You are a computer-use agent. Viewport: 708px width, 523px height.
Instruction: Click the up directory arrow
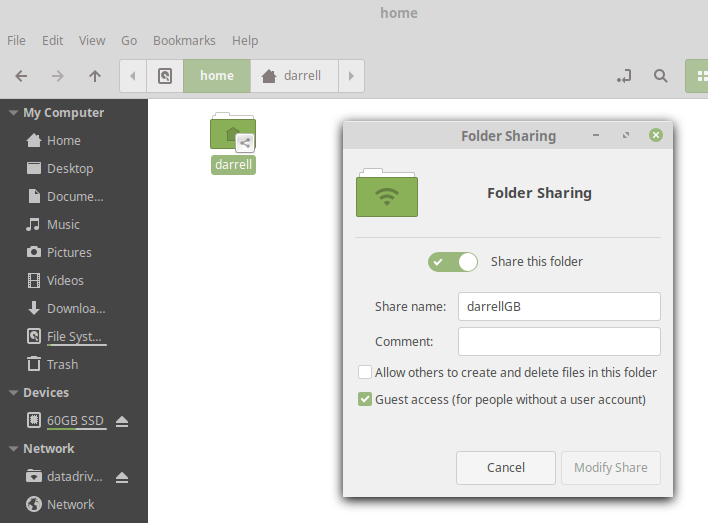tap(95, 76)
